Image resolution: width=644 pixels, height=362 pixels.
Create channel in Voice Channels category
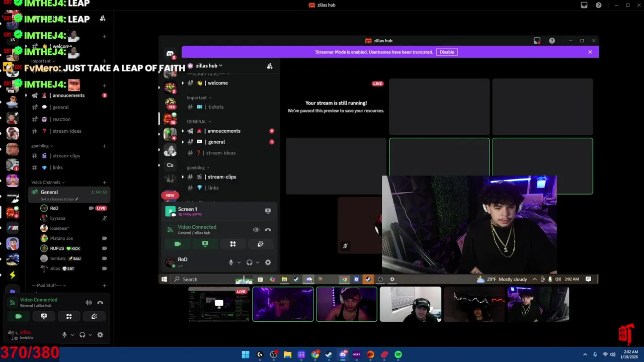pyautogui.click(x=104, y=183)
